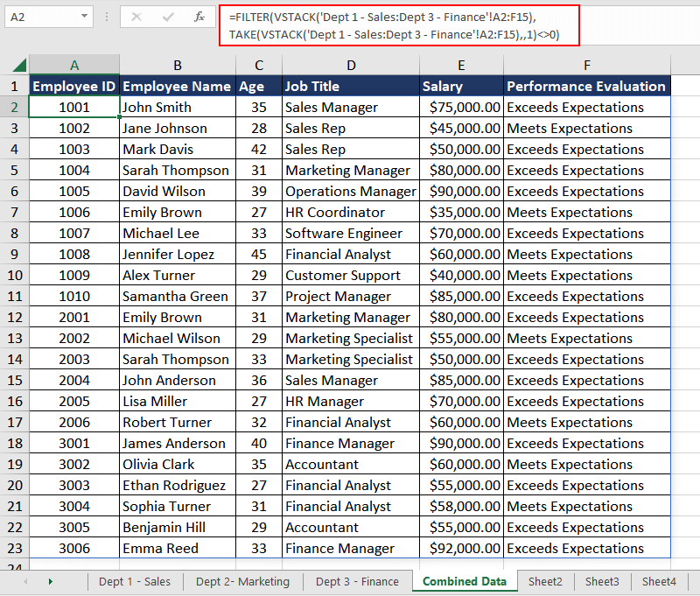Image resolution: width=700 pixels, height=596 pixels.
Task: Open the Sheet4 tab
Action: (659, 581)
